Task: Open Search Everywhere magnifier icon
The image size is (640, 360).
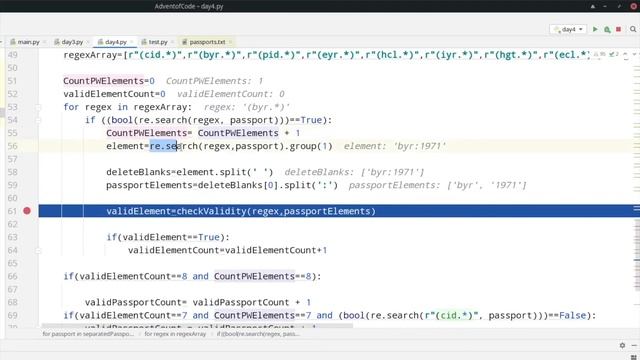Action: tap(633, 29)
